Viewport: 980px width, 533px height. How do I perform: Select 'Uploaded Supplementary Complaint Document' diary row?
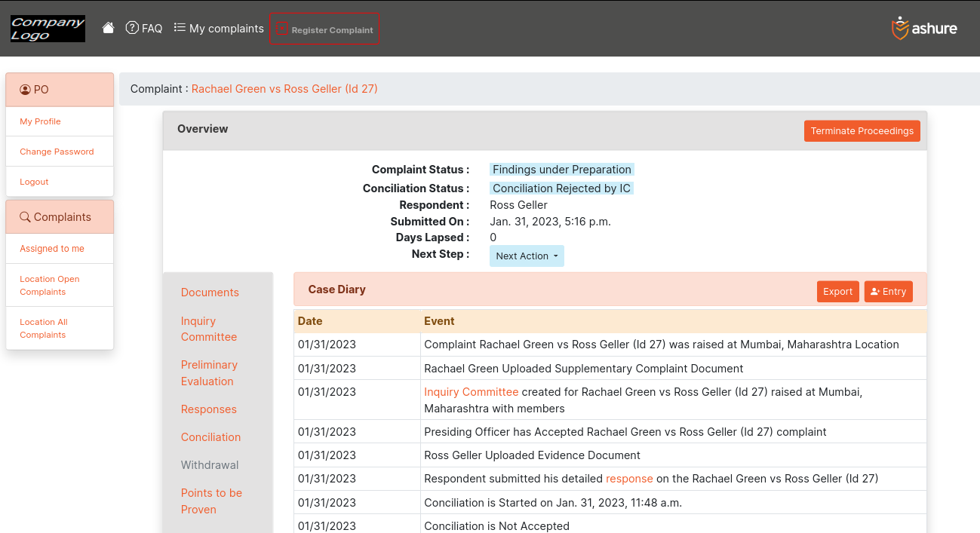(x=610, y=368)
